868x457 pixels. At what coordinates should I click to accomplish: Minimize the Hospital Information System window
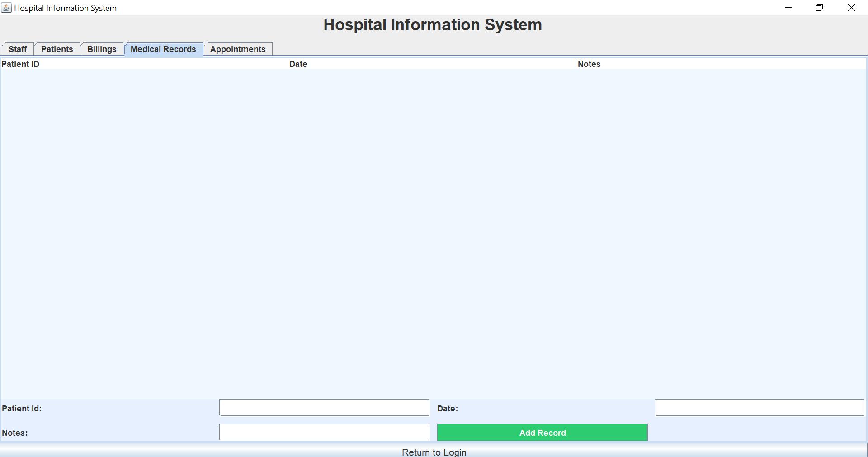pos(788,8)
